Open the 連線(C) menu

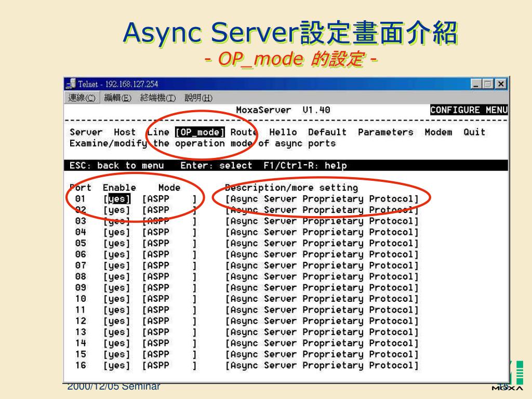coord(82,98)
